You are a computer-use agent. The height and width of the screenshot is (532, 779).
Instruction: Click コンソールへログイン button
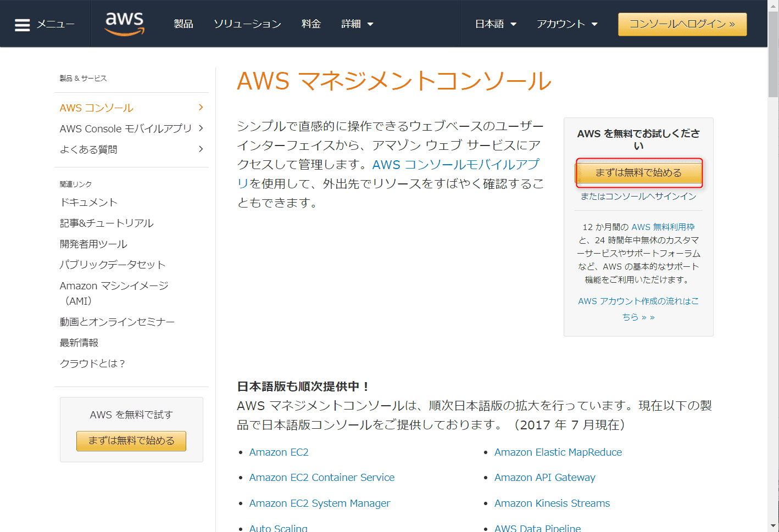click(x=682, y=24)
